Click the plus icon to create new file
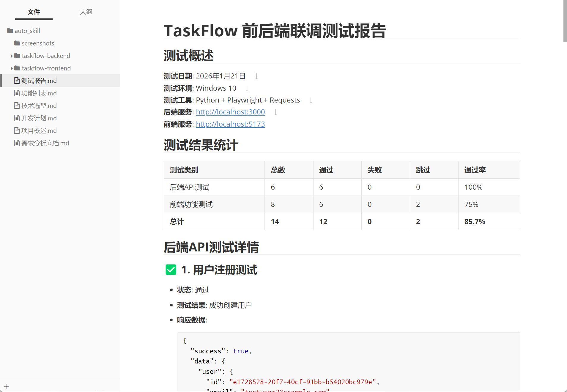 [6, 386]
